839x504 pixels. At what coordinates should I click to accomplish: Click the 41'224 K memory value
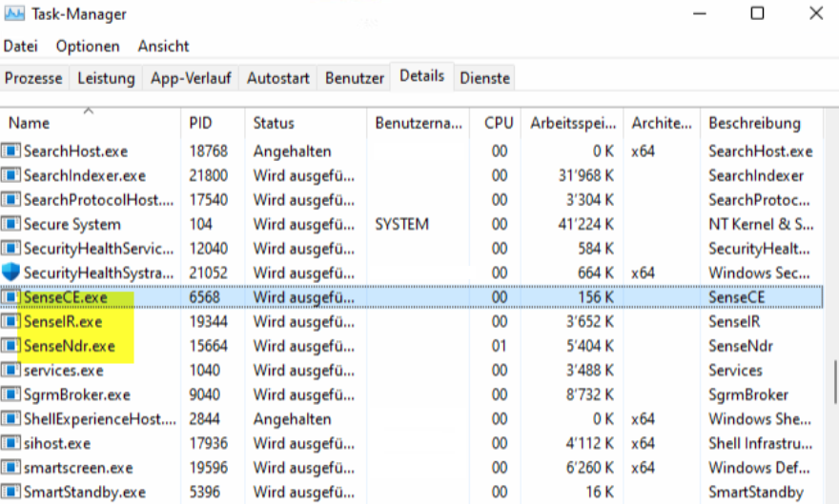tap(586, 224)
